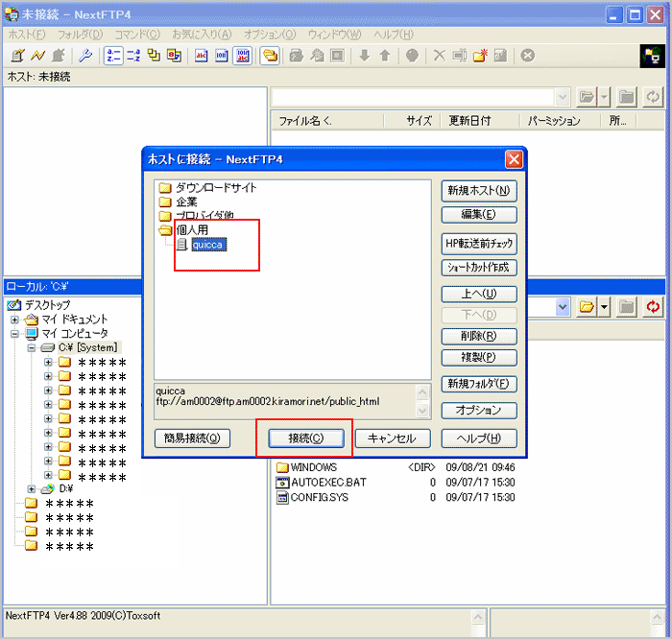Click the download arrow toolbar icon
This screenshot has height=639, width=672.
364,56
